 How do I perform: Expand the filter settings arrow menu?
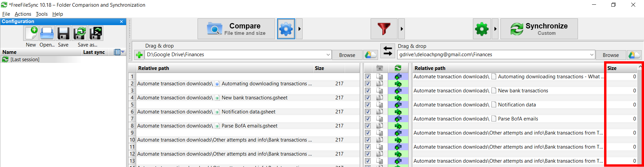point(401,29)
